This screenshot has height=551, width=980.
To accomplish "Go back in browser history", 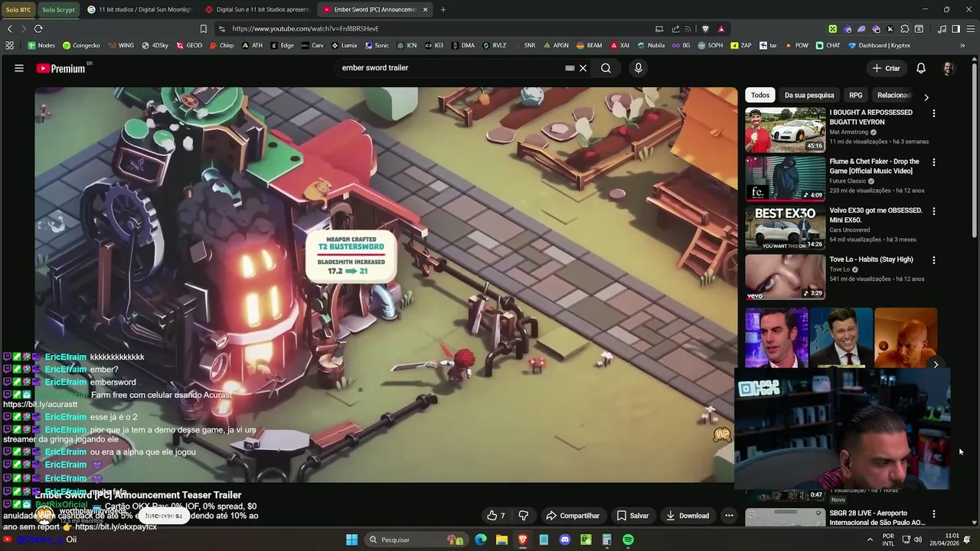I will coord(9,28).
